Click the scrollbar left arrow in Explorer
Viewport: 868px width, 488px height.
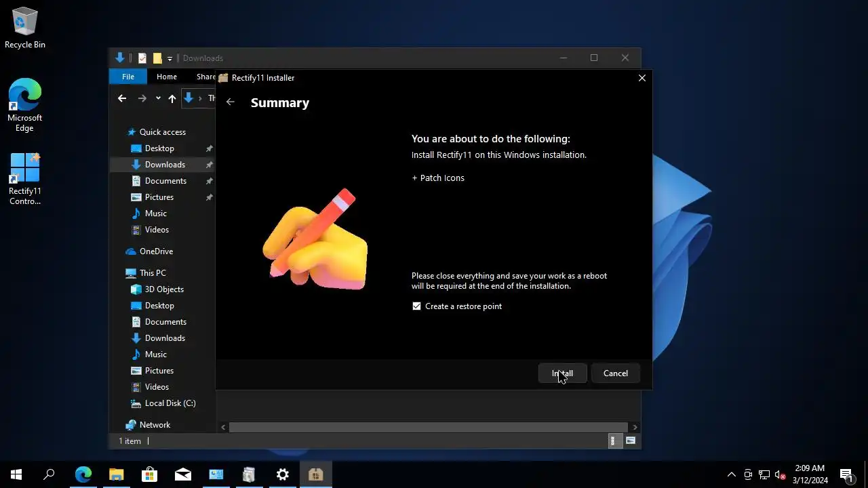click(223, 427)
